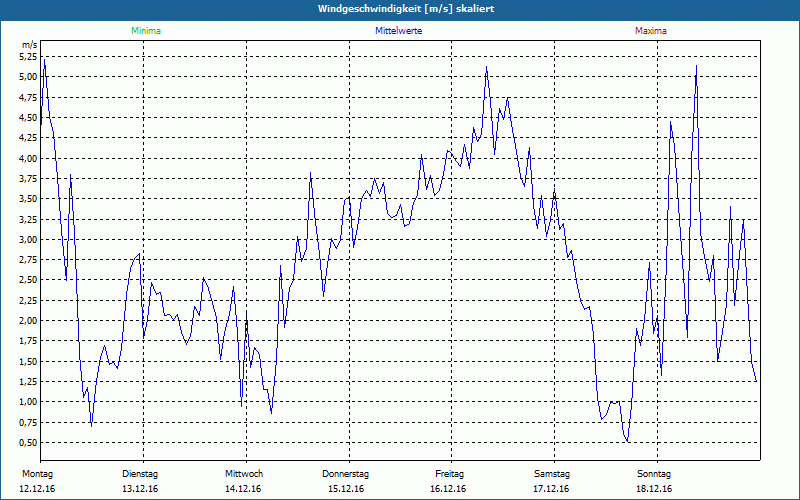This screenshot has width=800, height=500.
Task: Click the 13.12.16 date label
Action: coord(140,489)
